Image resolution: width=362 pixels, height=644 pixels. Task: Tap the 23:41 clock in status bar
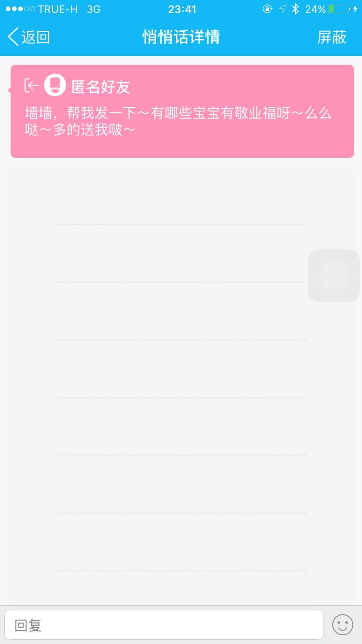coord(182,9)
